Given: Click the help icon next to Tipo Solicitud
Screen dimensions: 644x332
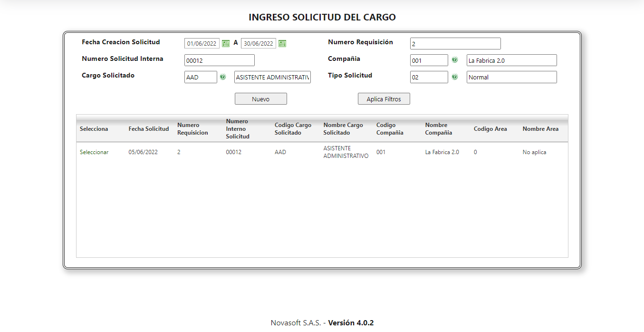Looking at the screenshot, I should pyautogui.click(x=455, y=77).
